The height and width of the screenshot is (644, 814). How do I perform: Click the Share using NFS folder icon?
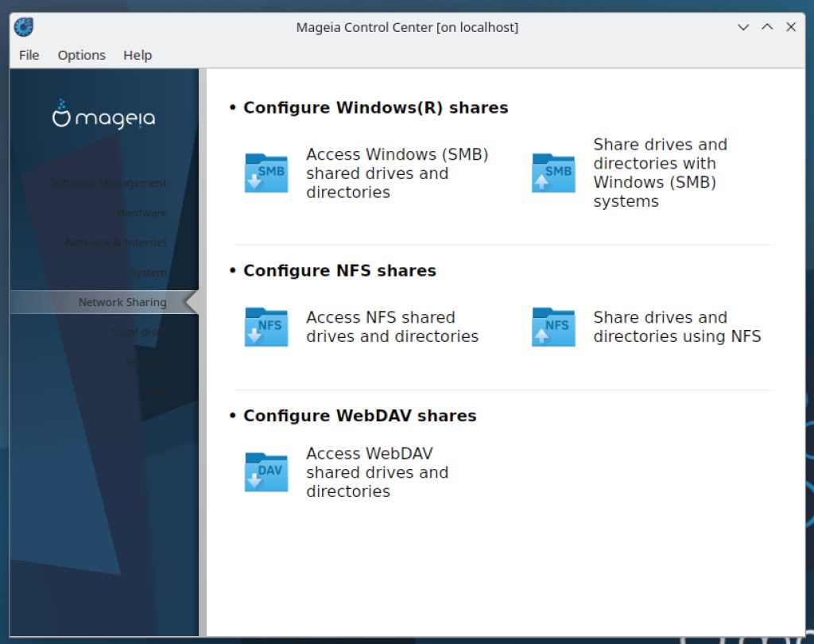pos(552,327)
